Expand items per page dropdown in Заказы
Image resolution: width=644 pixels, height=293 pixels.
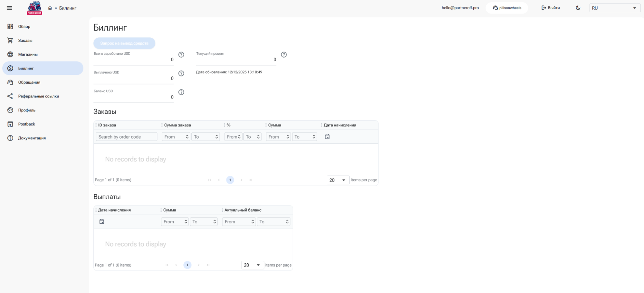tap(338, 180)
